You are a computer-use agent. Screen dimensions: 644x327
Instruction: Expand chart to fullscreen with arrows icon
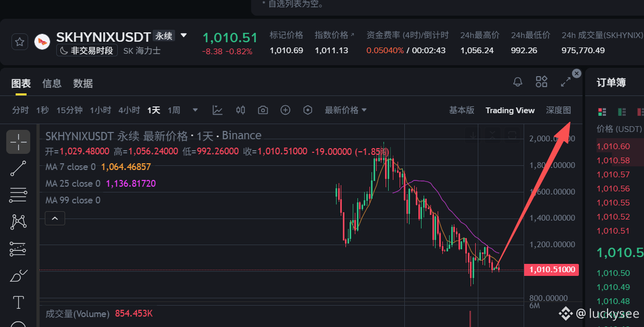(x=565, y=82)
